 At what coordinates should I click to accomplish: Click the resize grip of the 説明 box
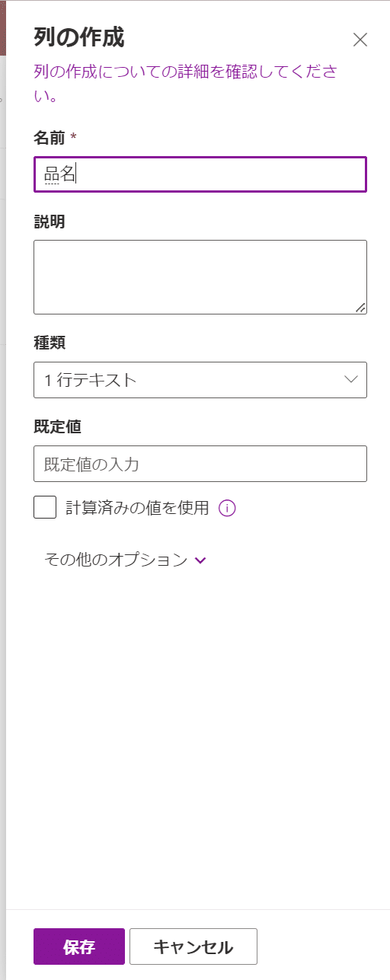360,308
